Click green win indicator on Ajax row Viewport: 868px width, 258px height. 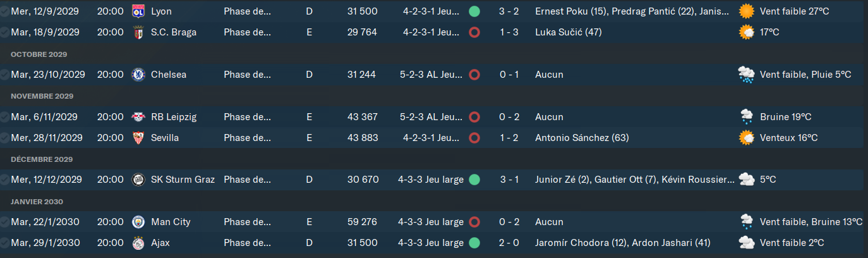(x=474, y=243)
